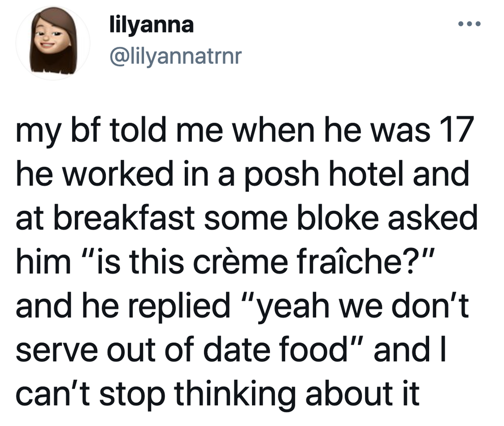Screen dimensions: 504x426
Task: Click the lilyanna profile avatar
Action: (x=52, y=43)
